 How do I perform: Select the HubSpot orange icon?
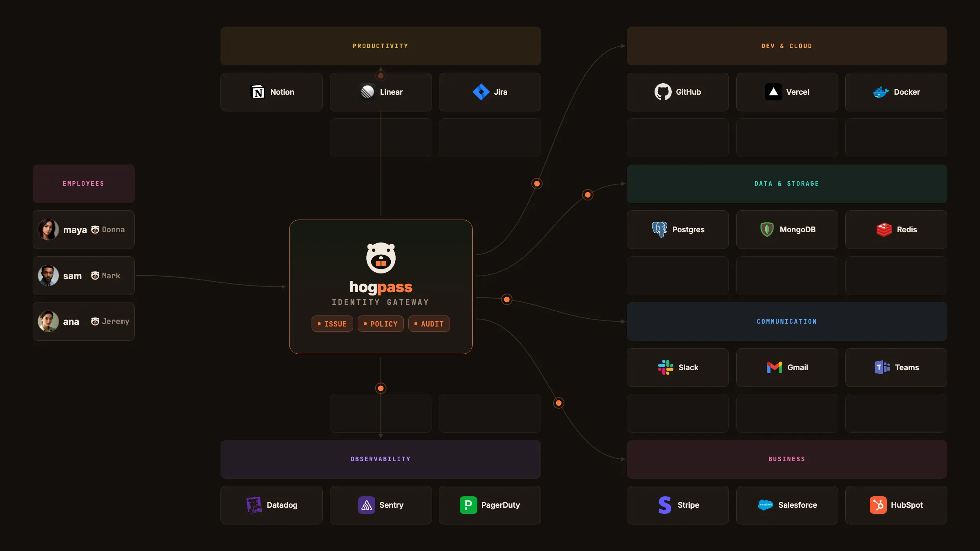coord(878,505)
